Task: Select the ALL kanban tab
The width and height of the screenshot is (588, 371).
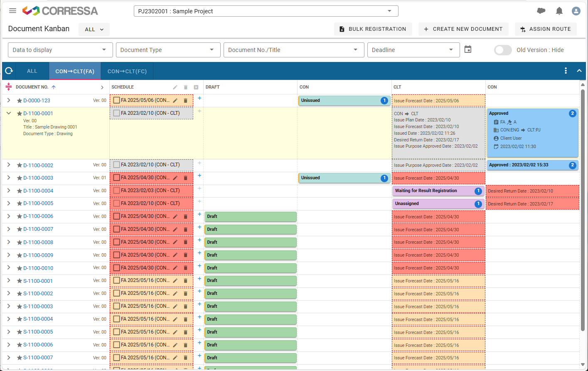Action: pyautogui.click(x=32, y=71)
